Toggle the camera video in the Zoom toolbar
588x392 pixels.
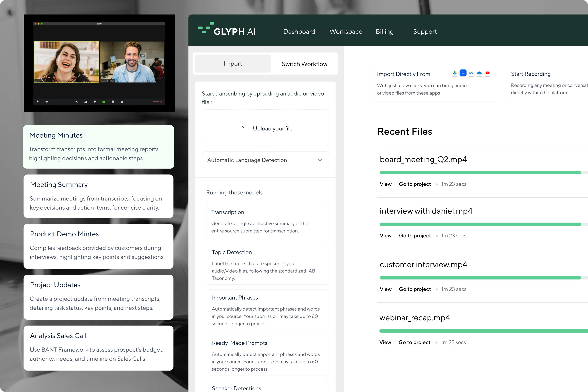47,102
